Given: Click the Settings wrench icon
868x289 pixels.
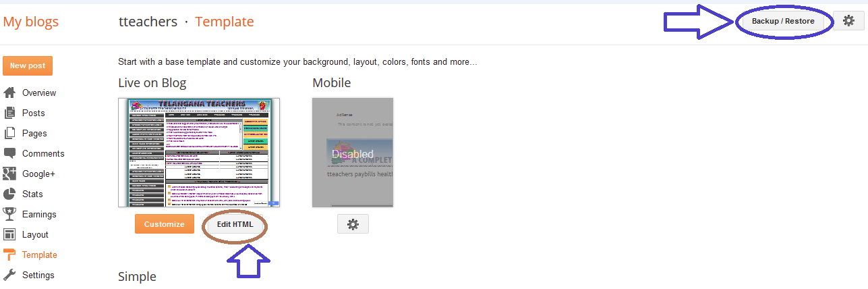Looking at the screenshot, I should point(9,275).
